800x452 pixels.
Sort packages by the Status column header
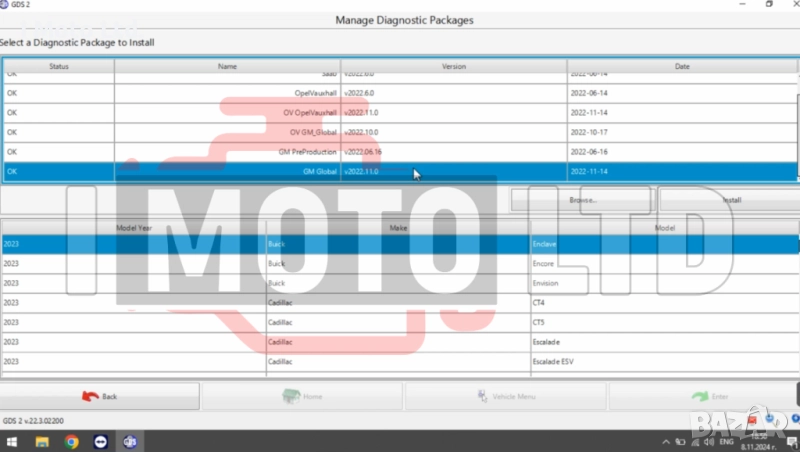[x=59, y=66]
